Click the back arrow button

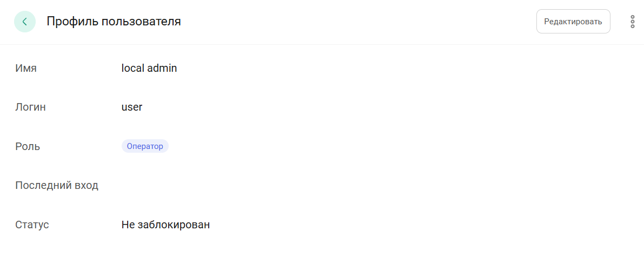(25, 22)
